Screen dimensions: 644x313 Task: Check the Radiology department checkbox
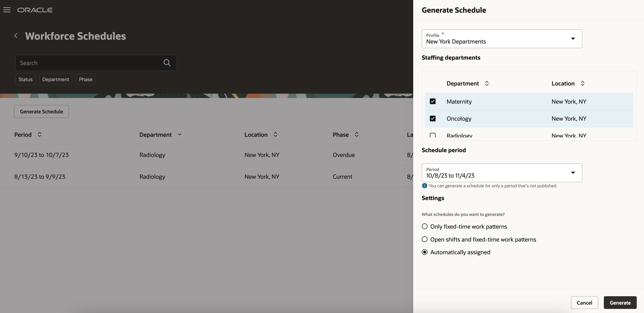coord(433,135)
